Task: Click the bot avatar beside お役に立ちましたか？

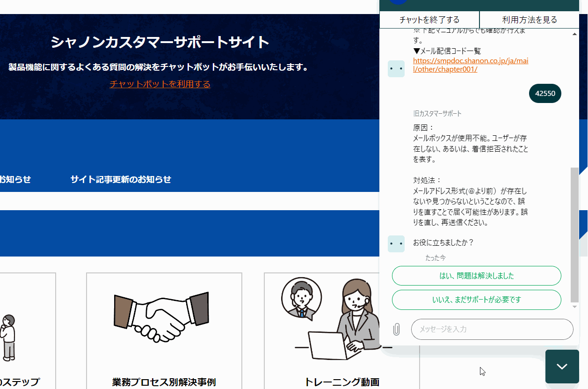Action: click(x=396, y=244)
